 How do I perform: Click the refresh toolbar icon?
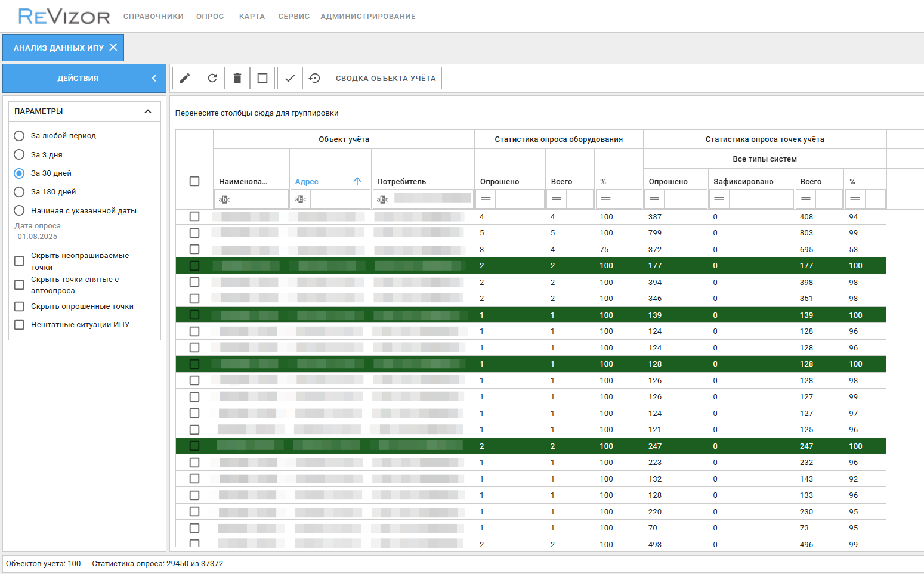(212, 78)
